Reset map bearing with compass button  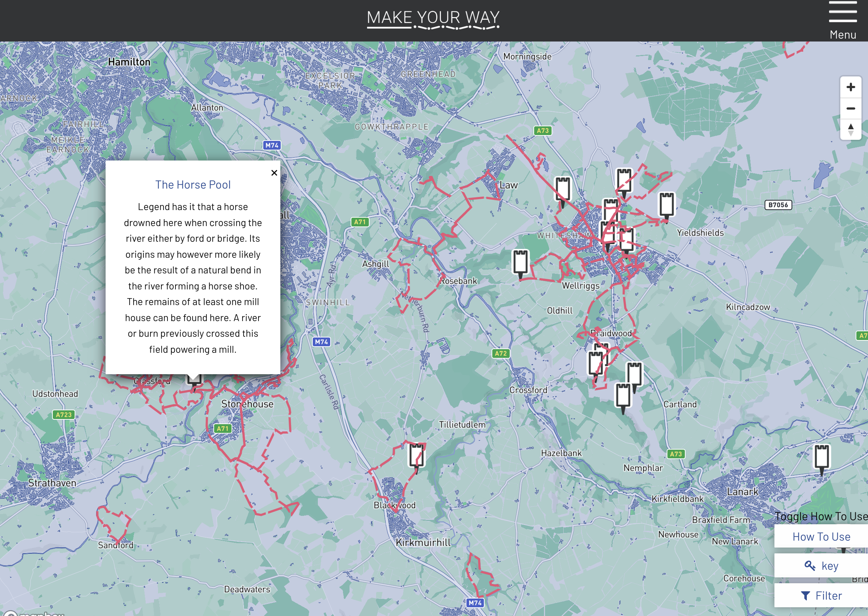tap(851, 130)
